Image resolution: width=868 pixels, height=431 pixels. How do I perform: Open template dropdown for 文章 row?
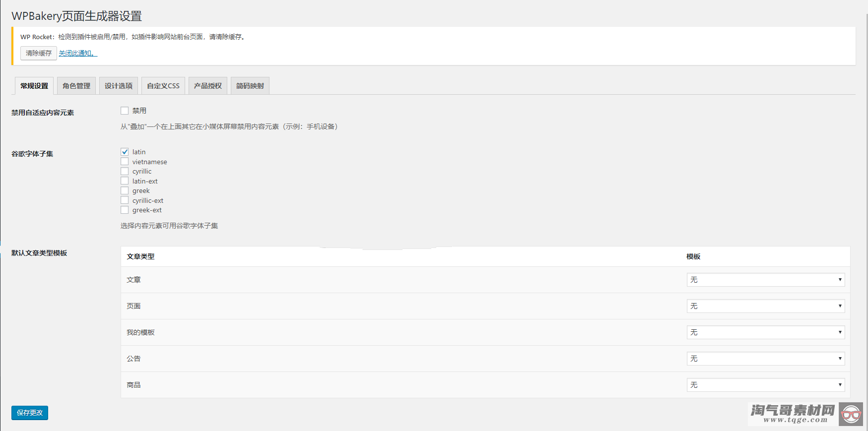(766, 280)
